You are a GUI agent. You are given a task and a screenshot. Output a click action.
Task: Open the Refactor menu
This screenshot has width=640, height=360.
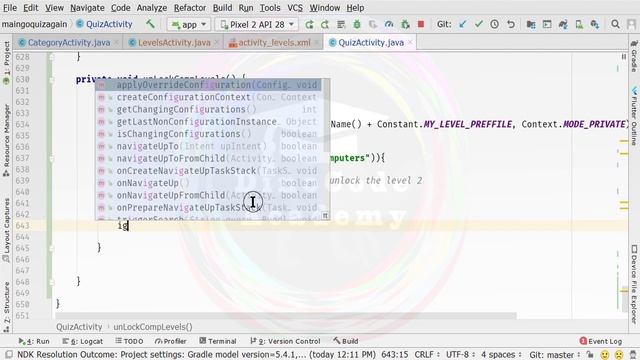click(x=190, y=8)
